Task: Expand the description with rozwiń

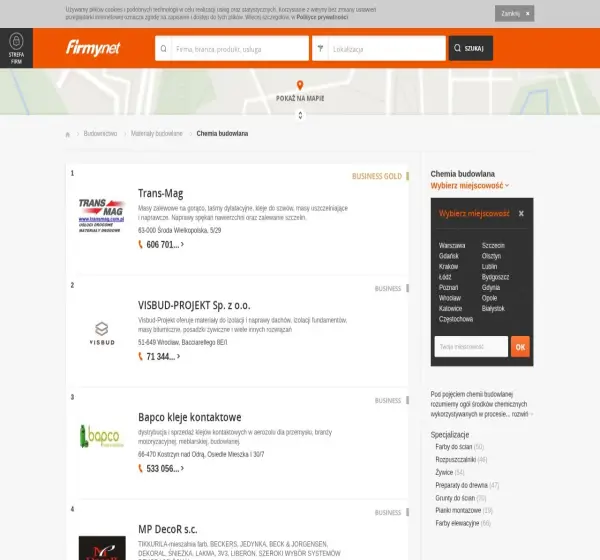Action: pos(521,414)
